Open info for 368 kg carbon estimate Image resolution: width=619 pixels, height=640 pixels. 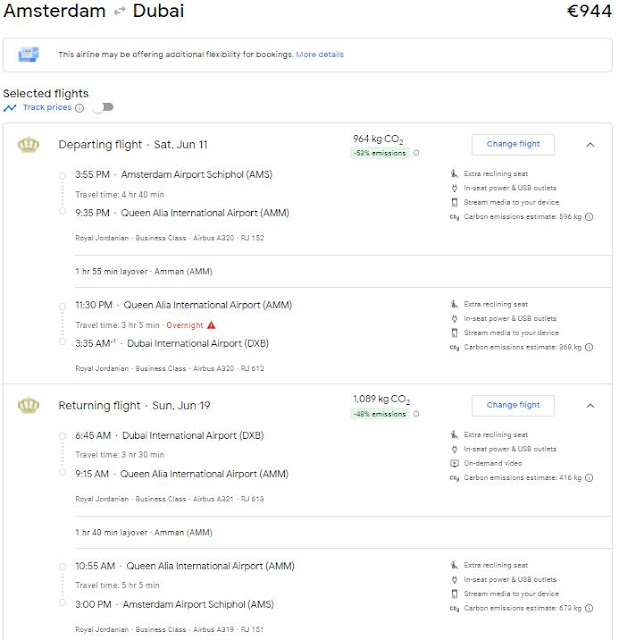coord(589,347)
